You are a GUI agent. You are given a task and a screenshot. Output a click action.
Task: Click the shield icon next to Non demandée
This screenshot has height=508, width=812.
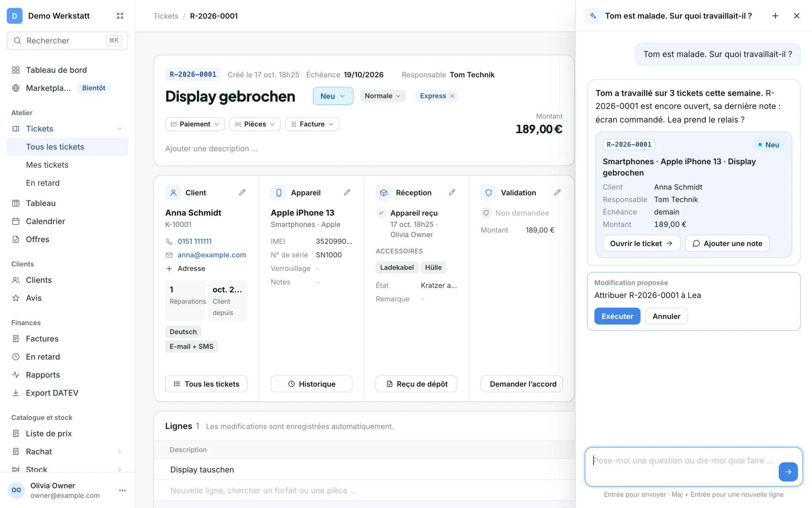click(x=486, y=213)
